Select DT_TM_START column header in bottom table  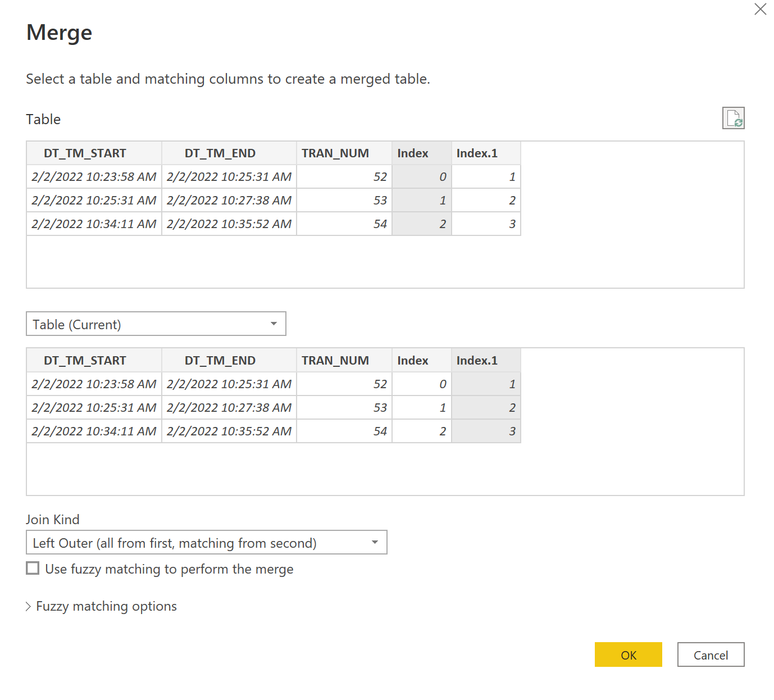94,361
